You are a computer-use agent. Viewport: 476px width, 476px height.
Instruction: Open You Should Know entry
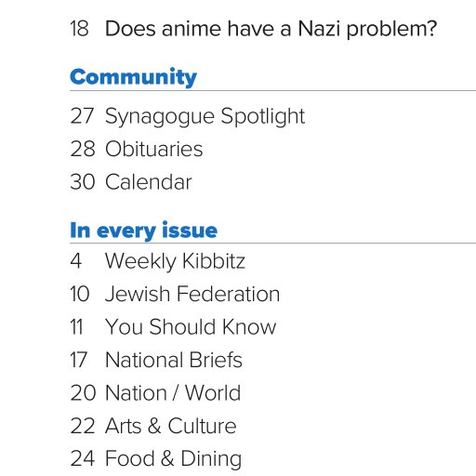click(x=191, y=327)
